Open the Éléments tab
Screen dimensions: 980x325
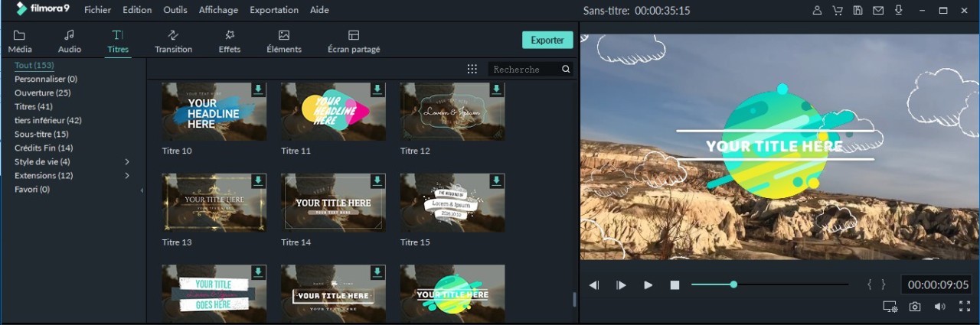[284, 41]
